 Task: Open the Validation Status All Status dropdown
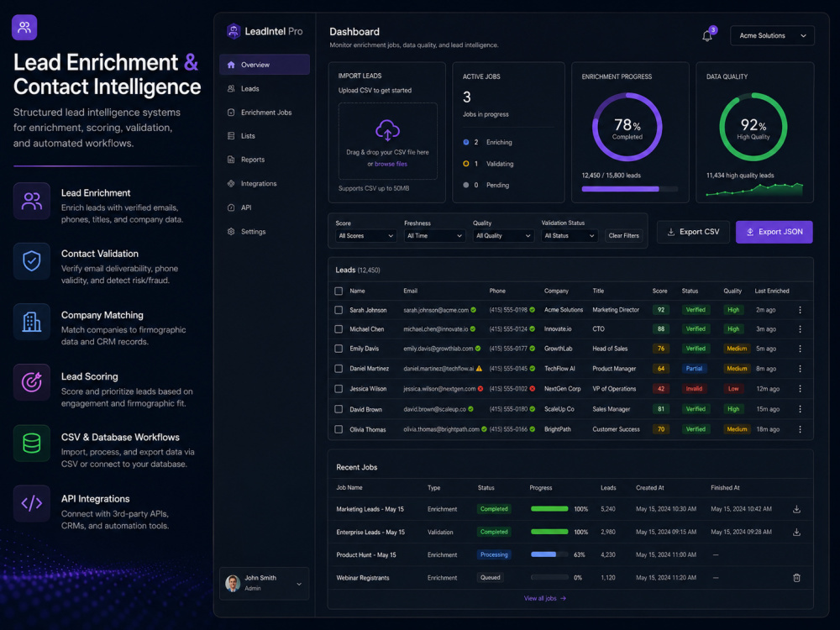click(x=570, y=236)
